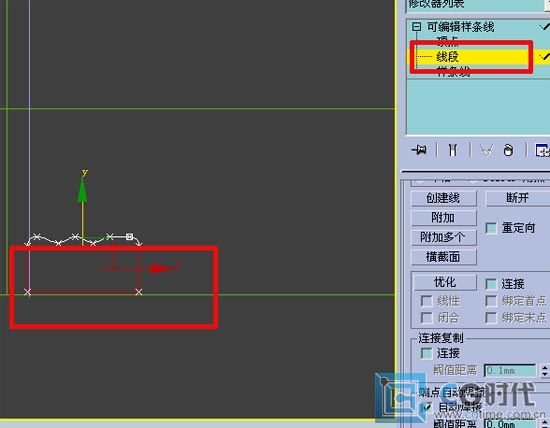Screen dimensions: 550x428
Task: Click the bottom-right X vertex of spline
Action: coord(139,292)
